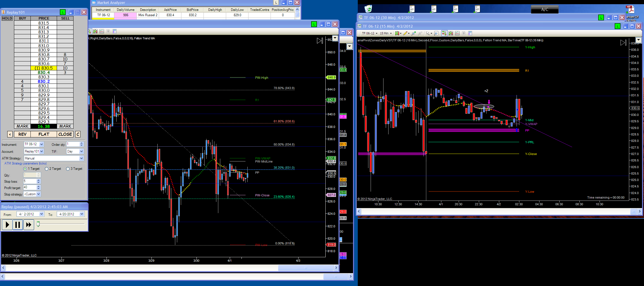Screen dimensions: 644x286
Task: Open the TF 06-12 instrument selector in 15 Min chart
Action: [370, 33]
